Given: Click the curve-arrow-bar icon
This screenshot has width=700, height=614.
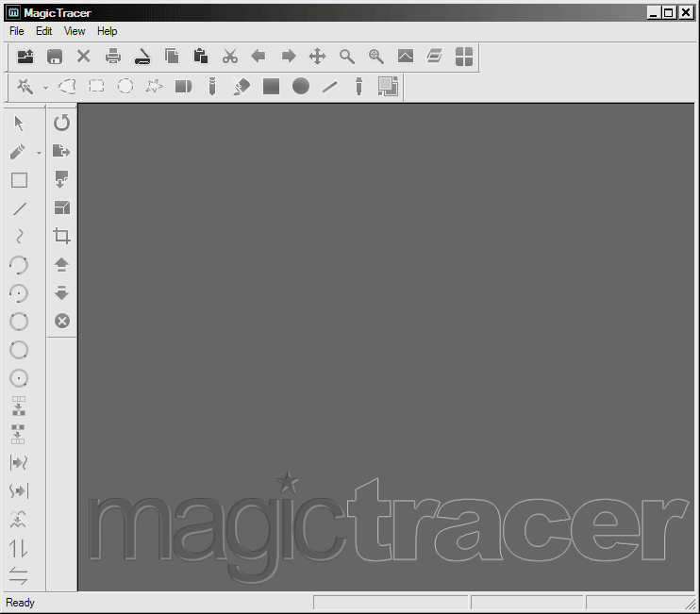Looking at the screenshot, I should pyautogui.click(x=19, y=490).
